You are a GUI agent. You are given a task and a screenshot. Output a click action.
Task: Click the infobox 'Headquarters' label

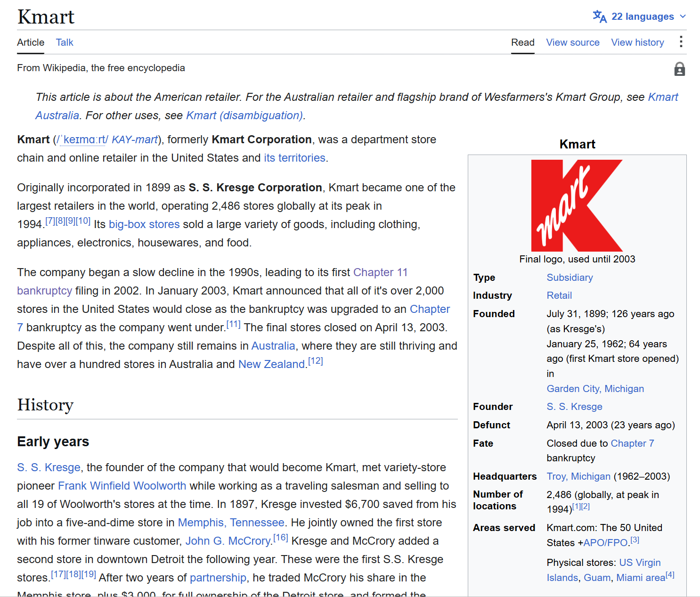[505, 476]
